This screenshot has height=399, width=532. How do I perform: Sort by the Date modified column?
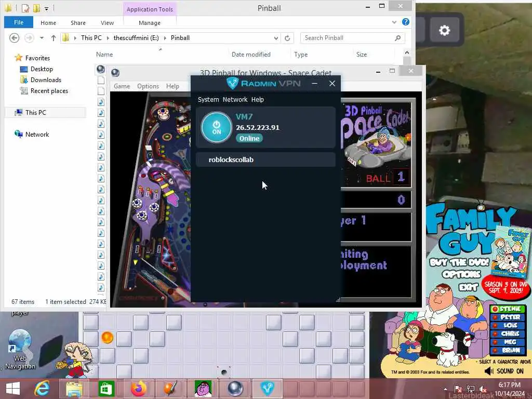pos(251,54)
